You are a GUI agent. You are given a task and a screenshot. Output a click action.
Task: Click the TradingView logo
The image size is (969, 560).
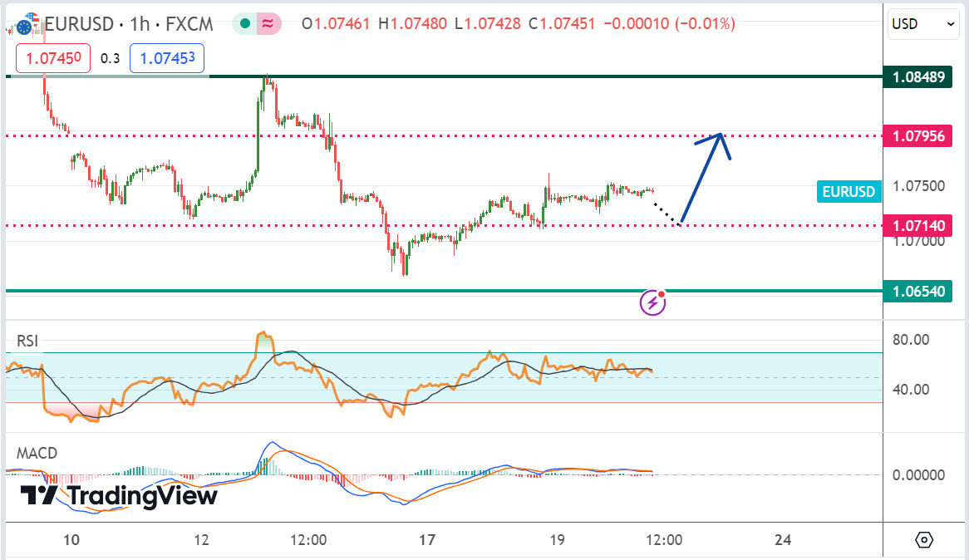[x=119, y=496]
